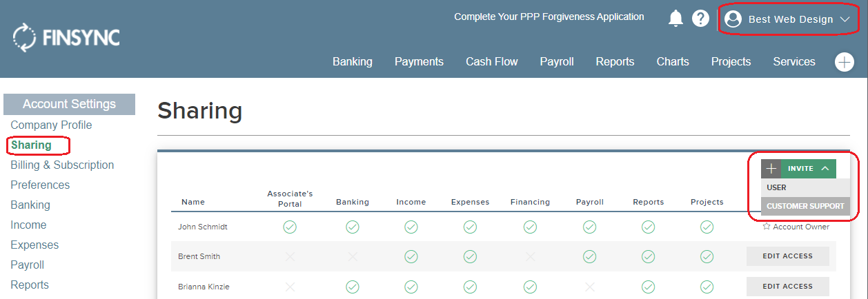Open the Payments top menu

[419, 61]
